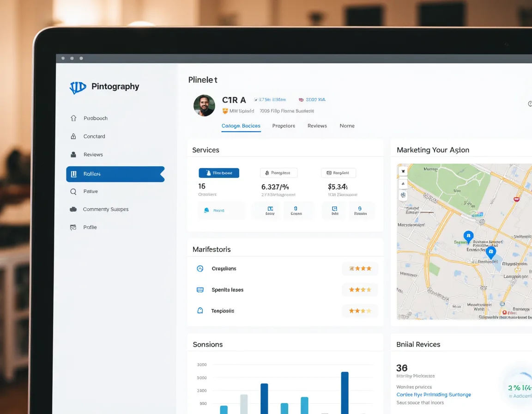Click the Heand icon tile in Services

[221, 210]
